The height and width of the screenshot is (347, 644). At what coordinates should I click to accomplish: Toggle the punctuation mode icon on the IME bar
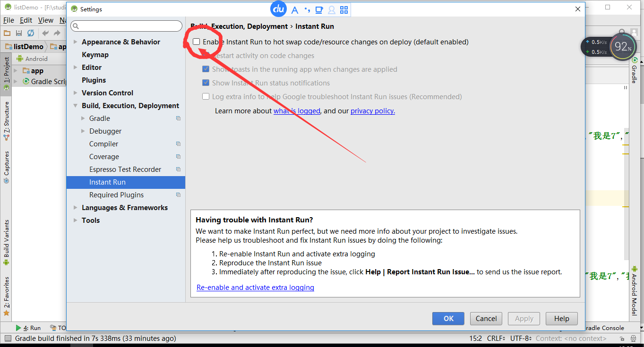pos(307,10)
